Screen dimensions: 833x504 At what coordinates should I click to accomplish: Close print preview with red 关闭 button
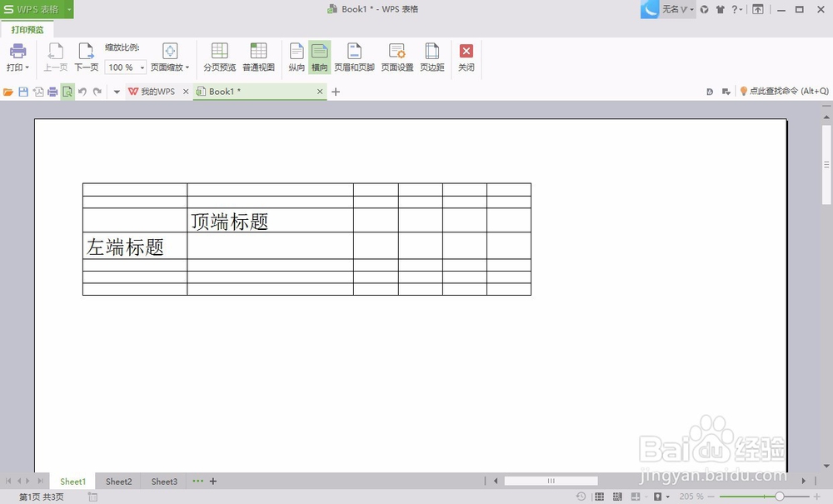point(466,57)
